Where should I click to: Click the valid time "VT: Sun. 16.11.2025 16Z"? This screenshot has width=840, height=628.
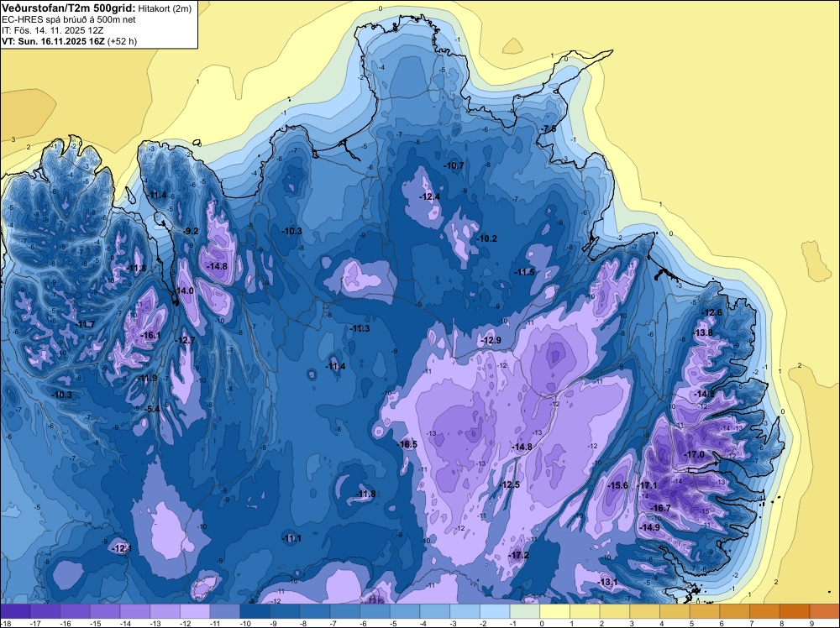[x=53, y=41]
